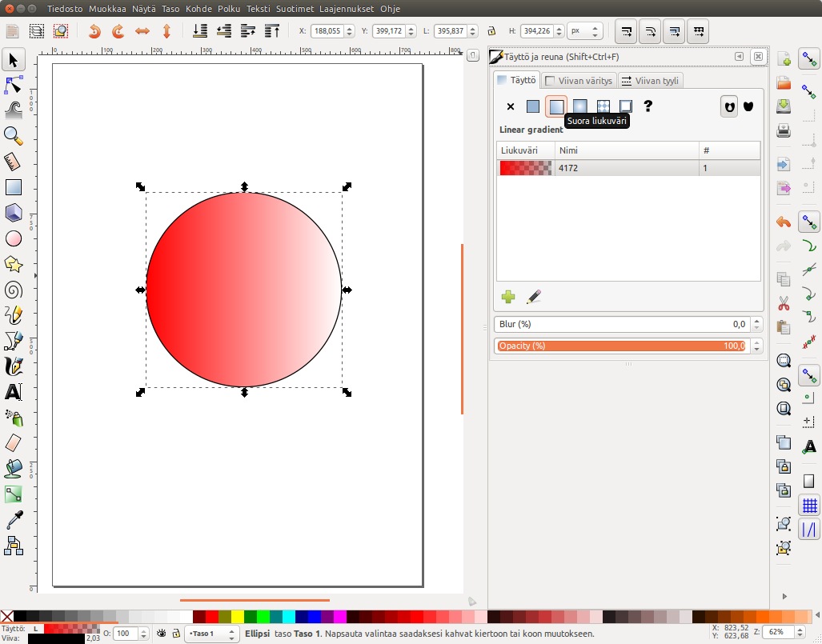Click the radial gradient fill icon
The image size is (822, 644).
tap(579, 106)
